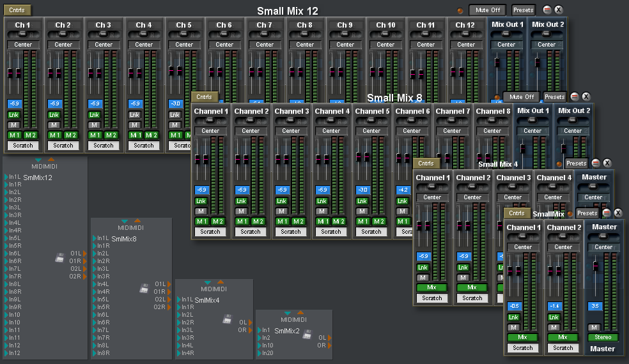Click the save disk icon on SmlMix8 module
Image resolution: width=629 pixels, height=364 pixels.
tap(144, 288)
